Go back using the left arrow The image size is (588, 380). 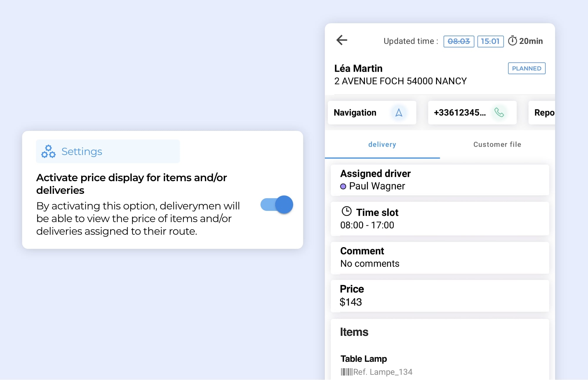point(342,40)
